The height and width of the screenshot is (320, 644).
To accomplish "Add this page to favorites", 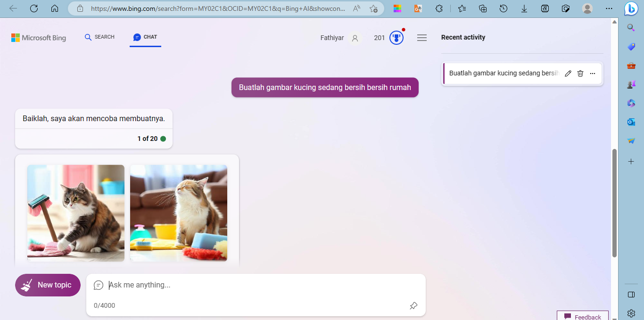I will [373, 8].
